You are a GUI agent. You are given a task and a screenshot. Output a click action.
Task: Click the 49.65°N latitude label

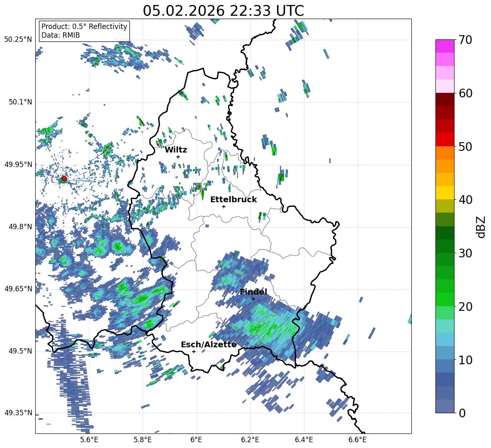point(18,289)
